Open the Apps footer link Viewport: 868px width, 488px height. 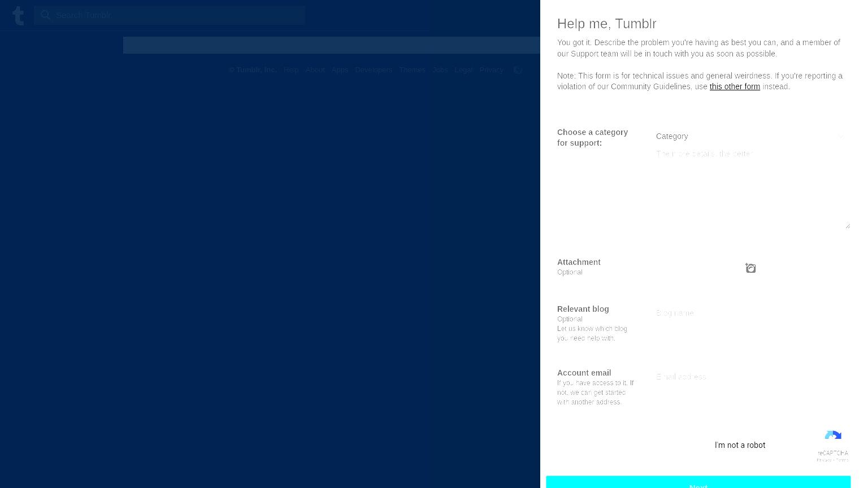coord(340,70)
